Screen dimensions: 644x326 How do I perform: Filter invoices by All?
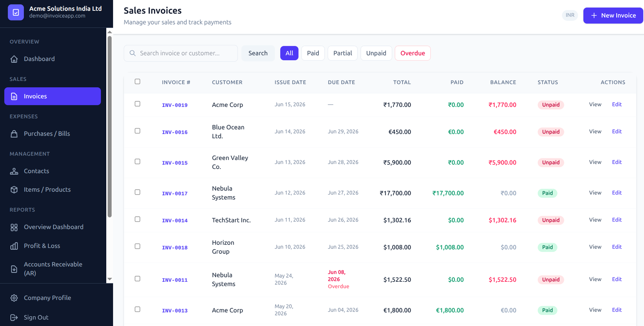tap(289, 53)
